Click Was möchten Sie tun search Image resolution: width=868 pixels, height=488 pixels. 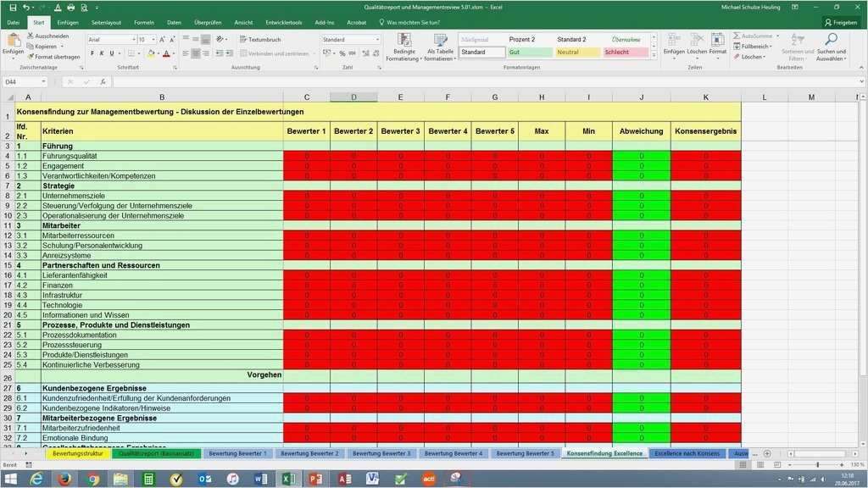click(x=409, y=23)
